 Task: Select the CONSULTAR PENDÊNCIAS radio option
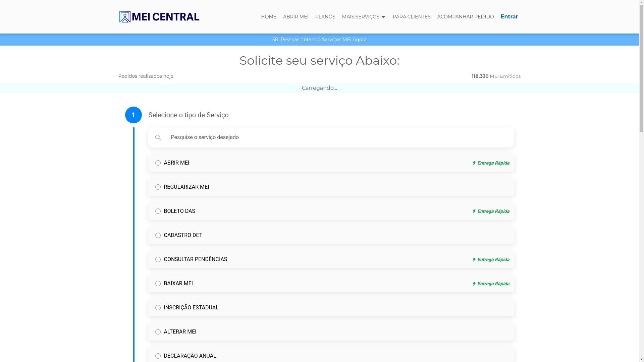tap(158, 259)
